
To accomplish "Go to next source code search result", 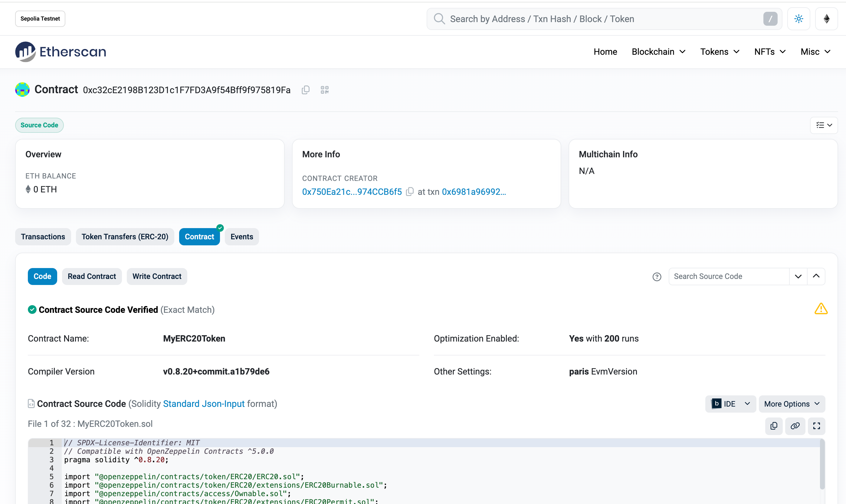I will [x=798, y=277].
